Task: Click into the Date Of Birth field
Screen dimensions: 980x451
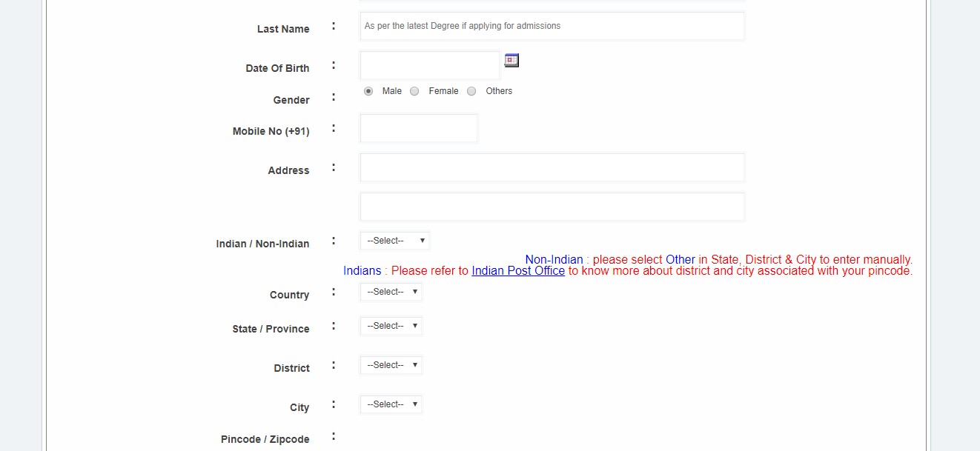Action: [x=430, y=65]
